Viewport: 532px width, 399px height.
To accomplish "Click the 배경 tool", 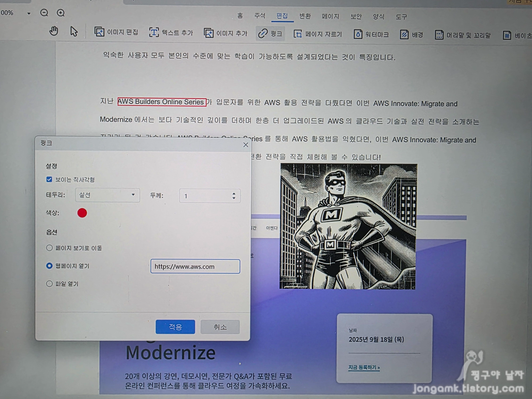I will click(x=412, y=35).
